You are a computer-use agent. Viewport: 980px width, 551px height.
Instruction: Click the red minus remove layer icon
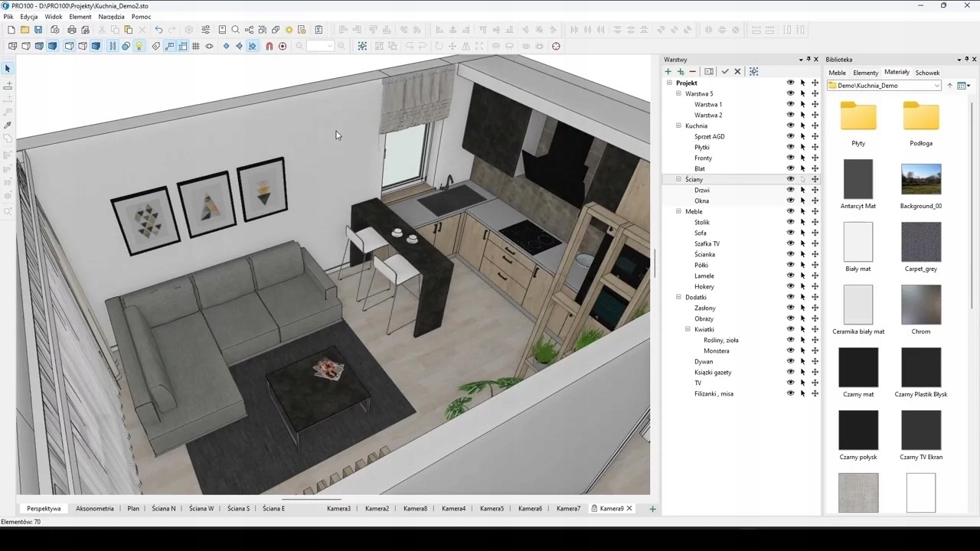[x=693, y=72]
